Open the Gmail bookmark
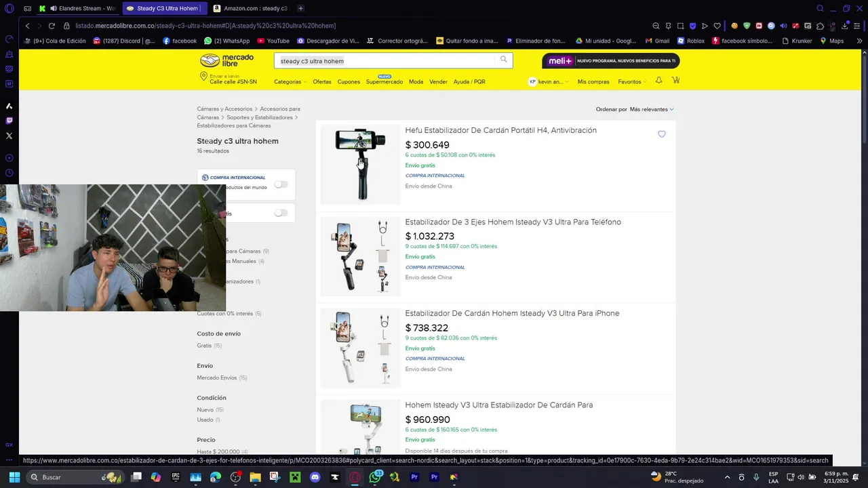The height and width of the screenshot is (488, 868). 657,41
